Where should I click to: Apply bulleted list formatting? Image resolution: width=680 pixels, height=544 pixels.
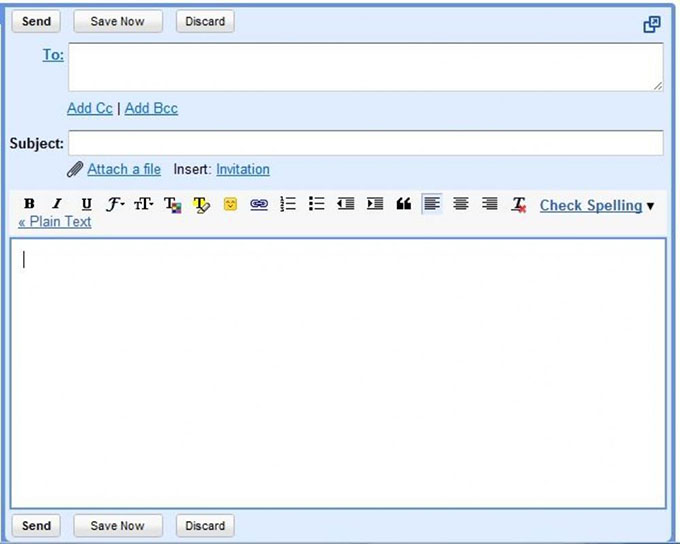click(x=317, y=204)
